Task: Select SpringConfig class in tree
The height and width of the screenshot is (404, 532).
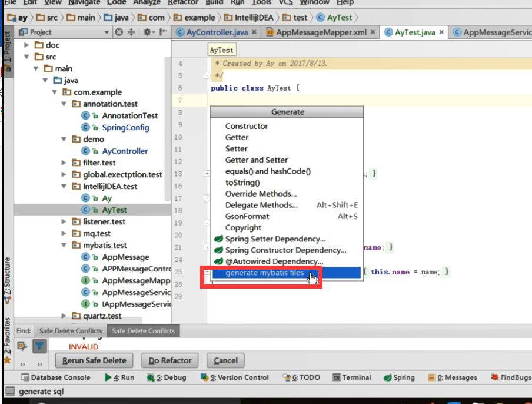Action: [125, 127]
